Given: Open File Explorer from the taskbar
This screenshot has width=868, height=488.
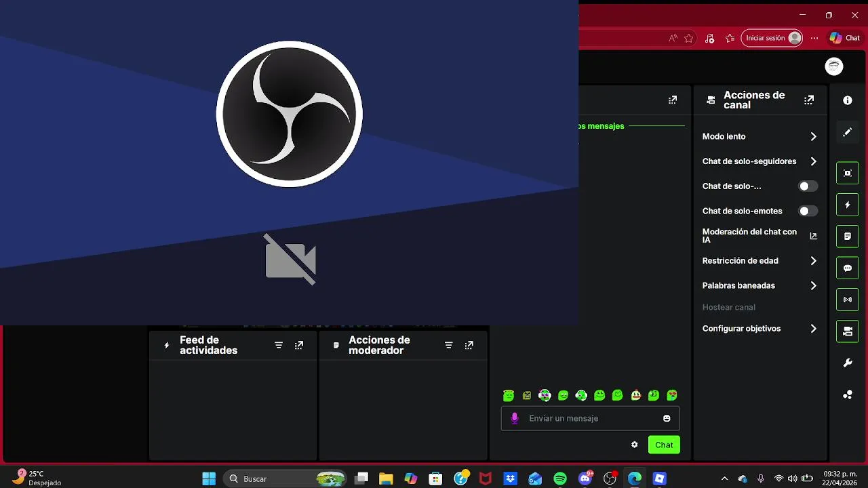Looking at the screenshot, I should pyautogui.click(x=386, y=479).
